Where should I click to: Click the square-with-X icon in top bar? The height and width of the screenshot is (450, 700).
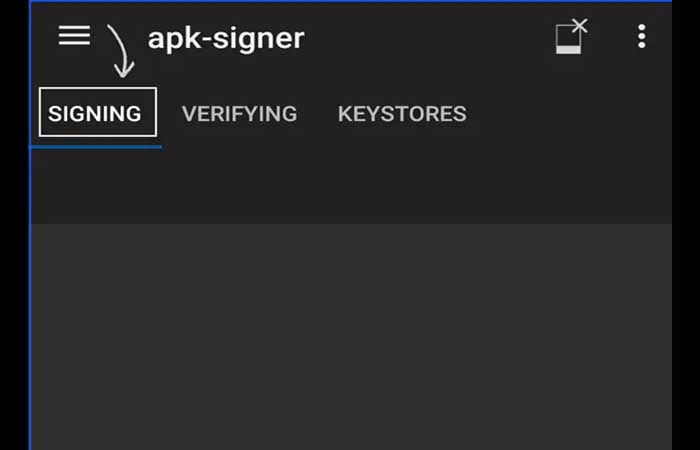click(x=570, y=37)
